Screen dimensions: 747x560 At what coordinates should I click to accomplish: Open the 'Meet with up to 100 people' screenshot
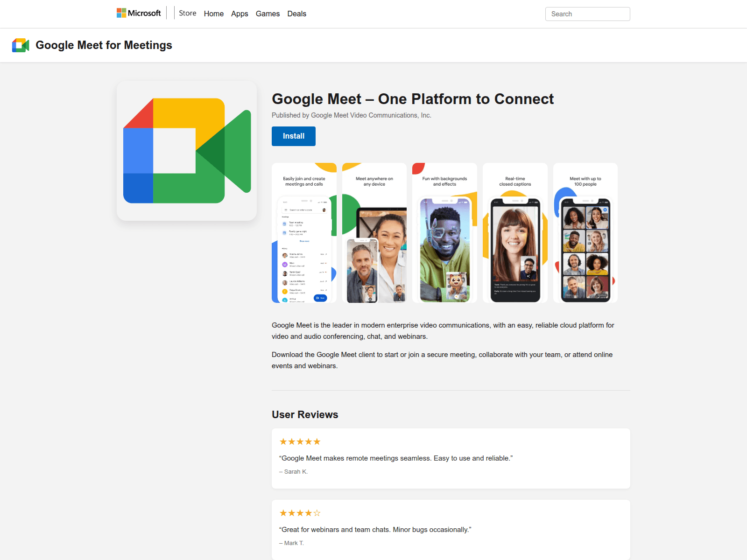tap(585, 233)
